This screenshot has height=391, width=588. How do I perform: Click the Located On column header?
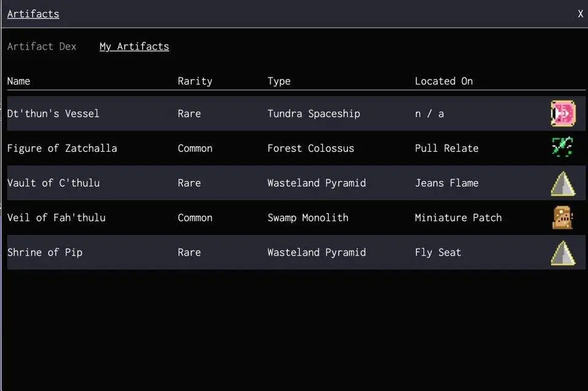pos(443,81)
